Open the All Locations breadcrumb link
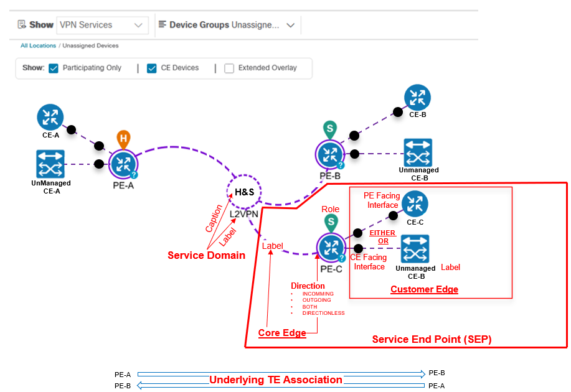Viewport: 571px width, 392px height. point(37,45)
